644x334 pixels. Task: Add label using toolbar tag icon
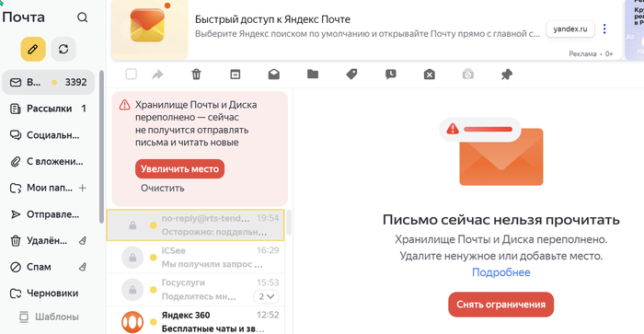pyautogui.click(x=351, y=75)
